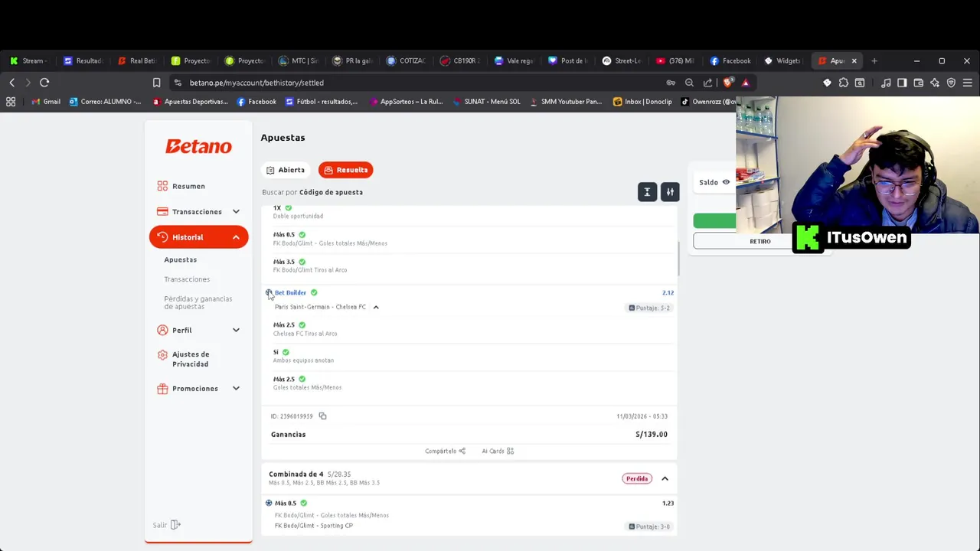This screenshot has height=551, width=980.
Task: Click the Bet Builder link
Action: click(x=290, y=292)
